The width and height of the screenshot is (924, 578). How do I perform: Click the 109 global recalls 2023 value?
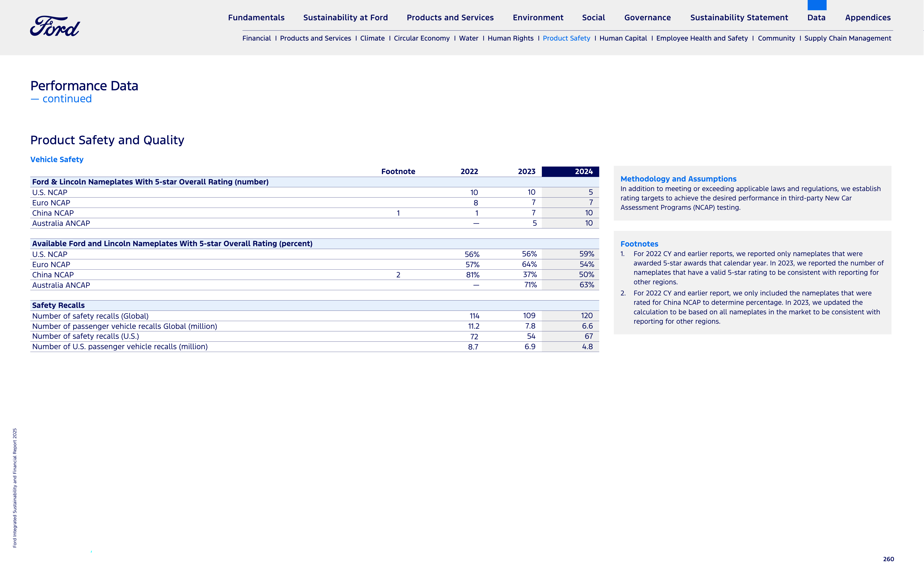pos(529,316)
